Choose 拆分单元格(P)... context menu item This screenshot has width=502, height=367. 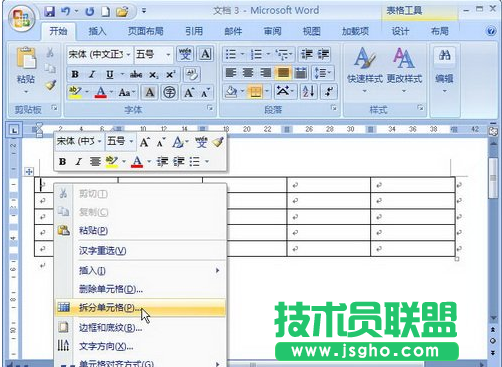point(141,307)
